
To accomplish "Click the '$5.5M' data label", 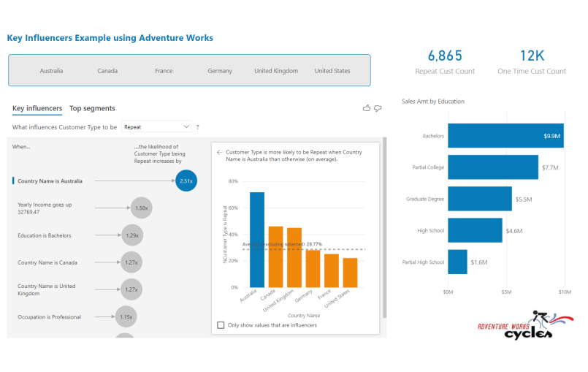I will point(524,200).
